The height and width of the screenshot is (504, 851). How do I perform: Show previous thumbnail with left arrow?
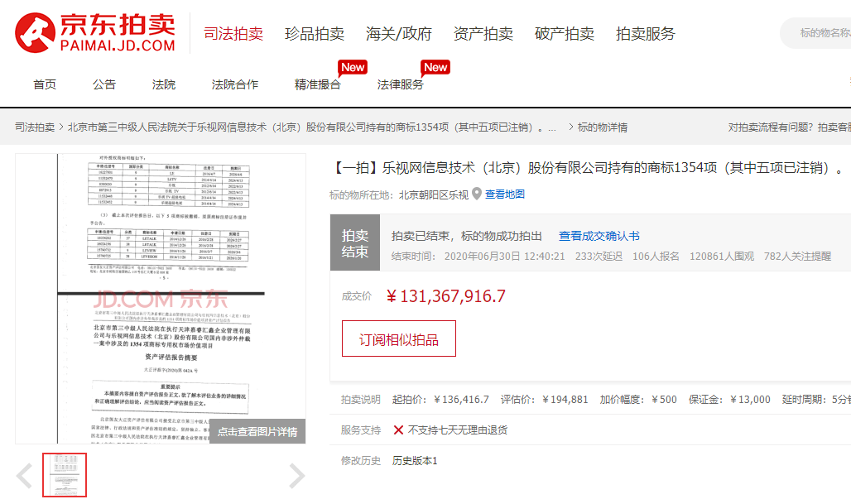[x=25, y=476]
